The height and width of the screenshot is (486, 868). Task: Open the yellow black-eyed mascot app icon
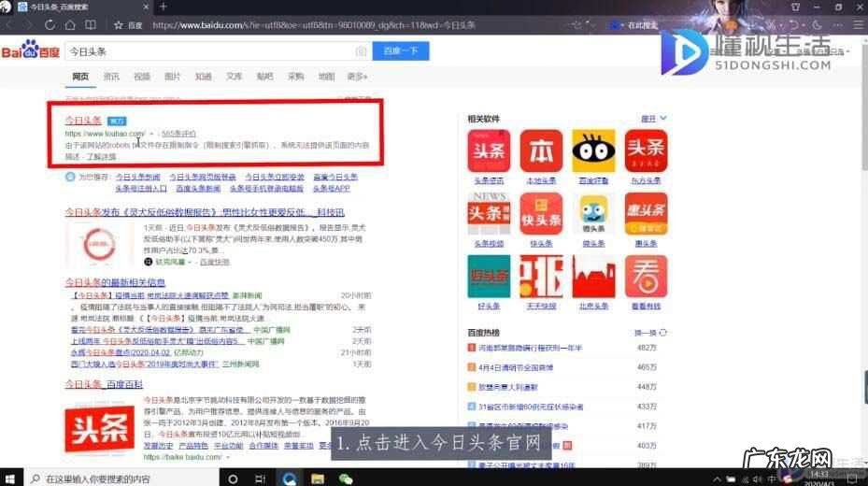coord(593,151)
